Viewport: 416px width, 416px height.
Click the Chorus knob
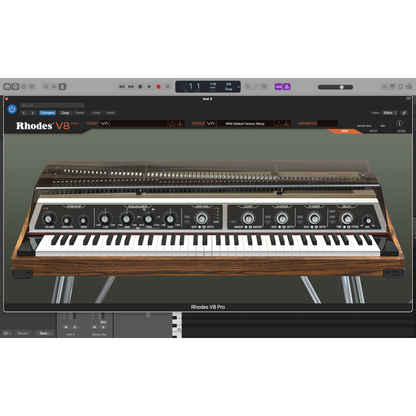tap(282, 219)
